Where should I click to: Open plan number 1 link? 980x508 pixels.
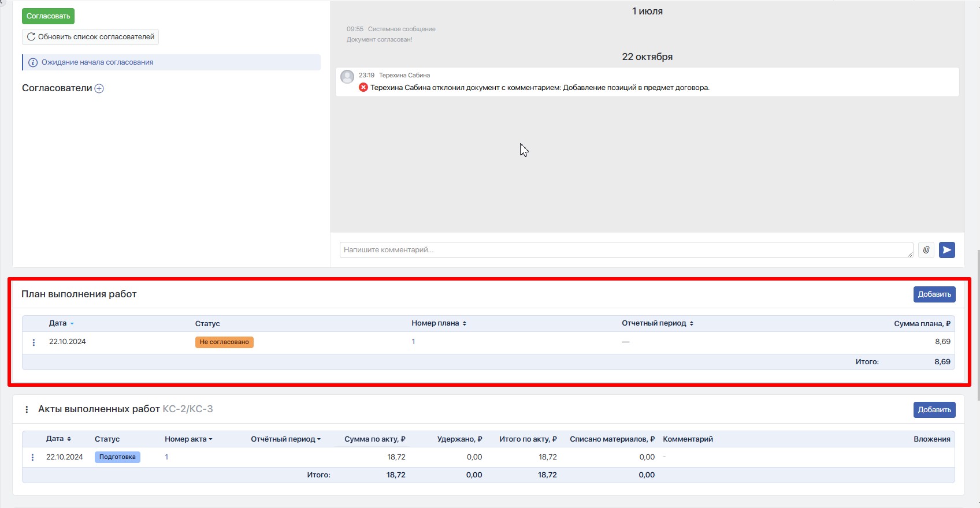(x=413, y=342)
